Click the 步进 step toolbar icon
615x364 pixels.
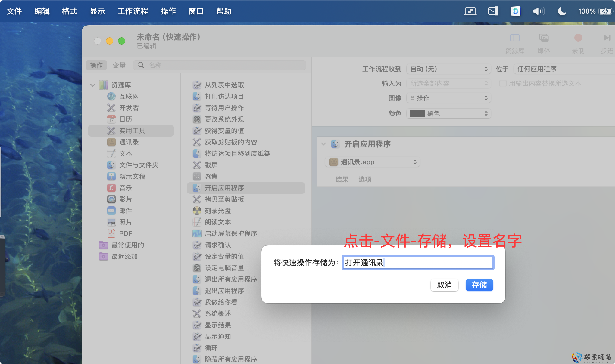pos(606,38)
